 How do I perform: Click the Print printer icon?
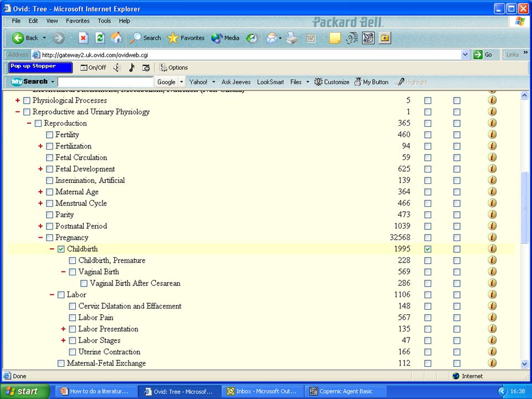[292, 38]
